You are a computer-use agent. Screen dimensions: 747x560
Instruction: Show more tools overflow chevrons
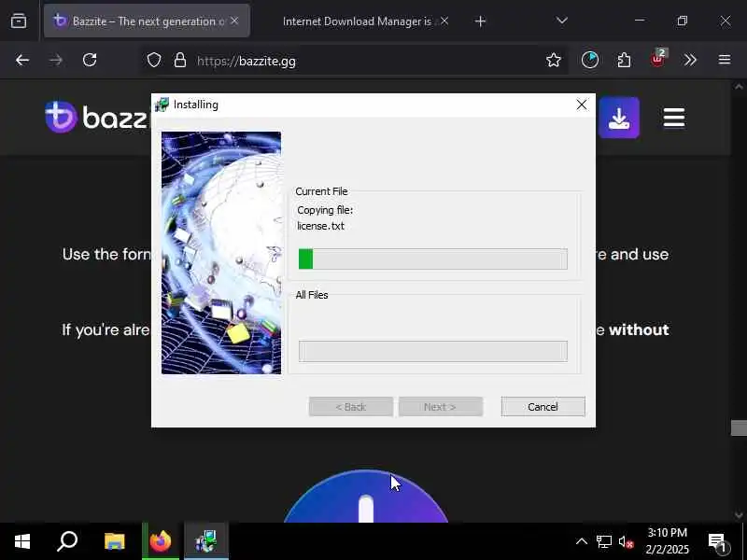pyautogui.click(x=690, y=60)
